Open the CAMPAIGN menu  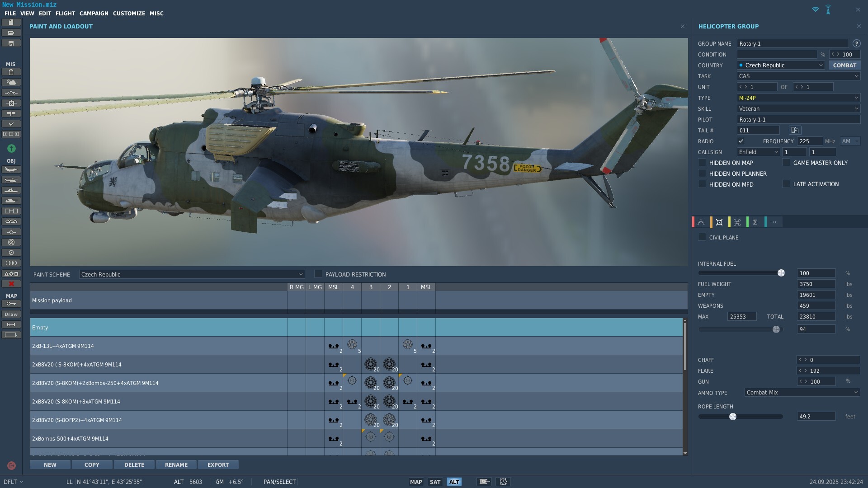94,13
